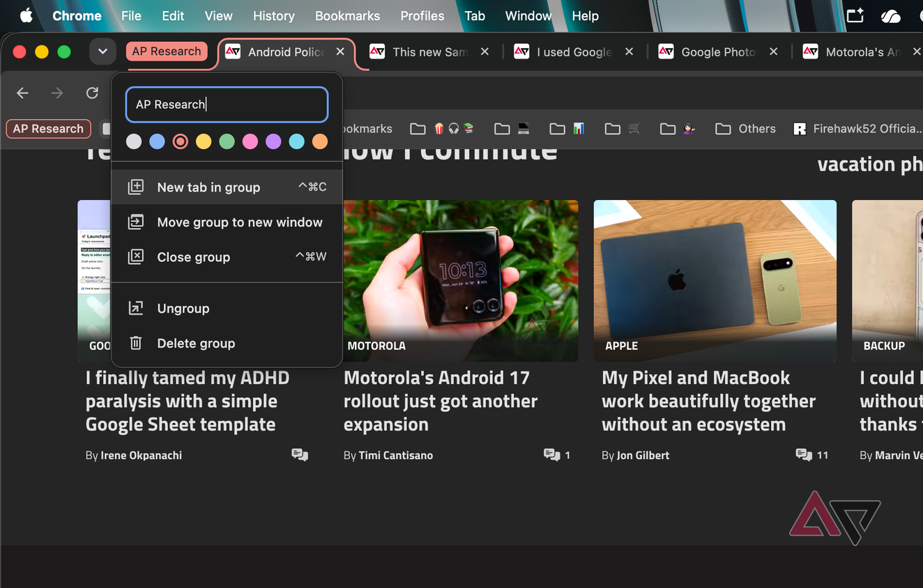The image size is (923, 588).
Task: Select the cyan group color
Action: tap(296, 141)
